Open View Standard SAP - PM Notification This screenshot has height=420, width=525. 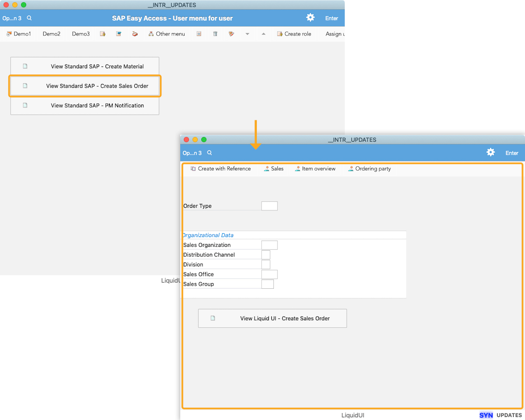(x=85, y=105)
